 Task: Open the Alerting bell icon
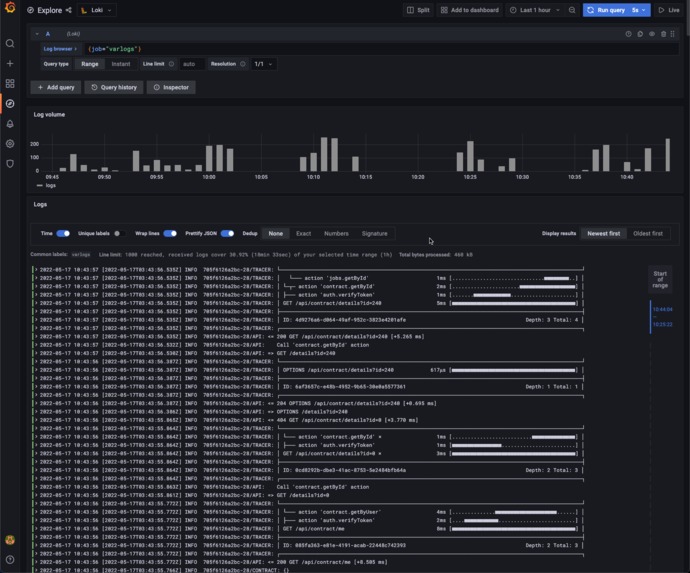(10, 124)
